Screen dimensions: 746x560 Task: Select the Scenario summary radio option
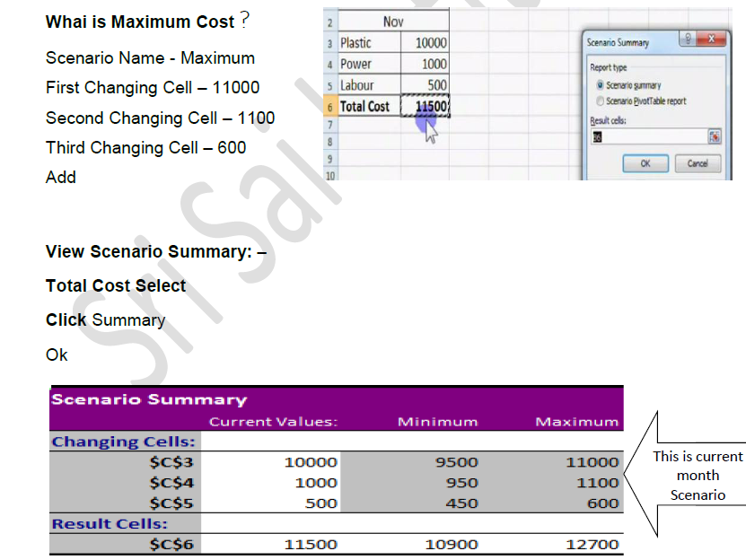point(600,84)
